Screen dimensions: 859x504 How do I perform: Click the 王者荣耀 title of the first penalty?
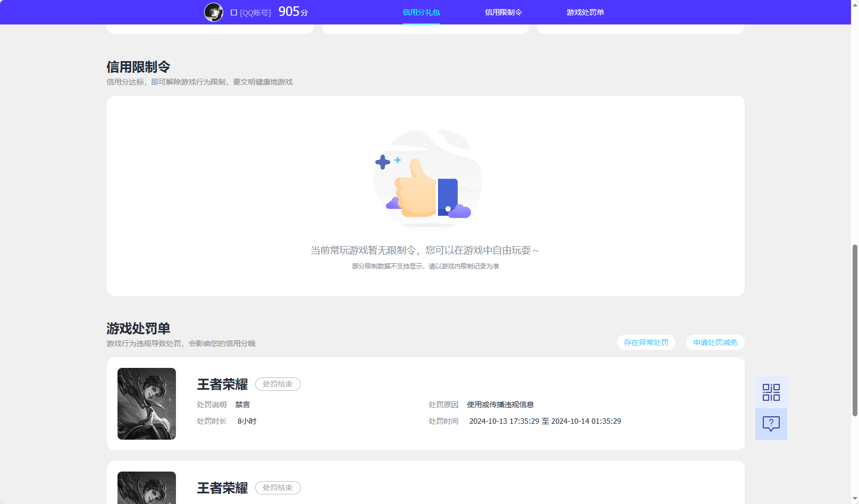pyautogui.click(x=222, y=384)
